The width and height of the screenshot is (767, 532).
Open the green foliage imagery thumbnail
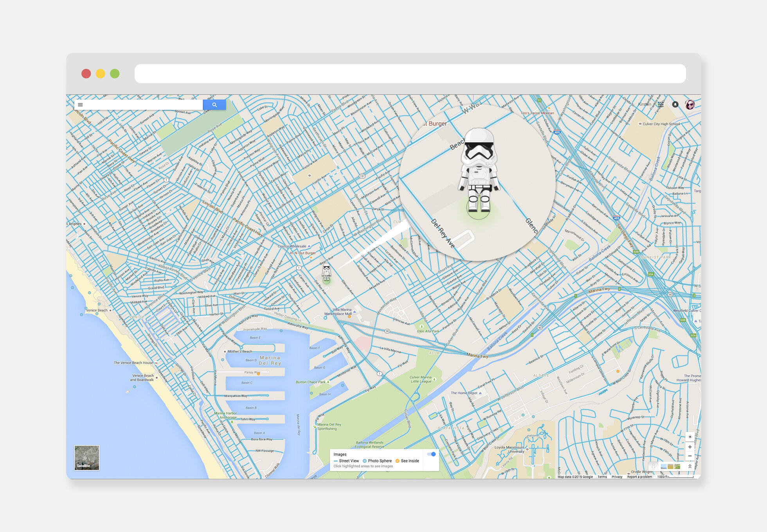pos(677,466)
